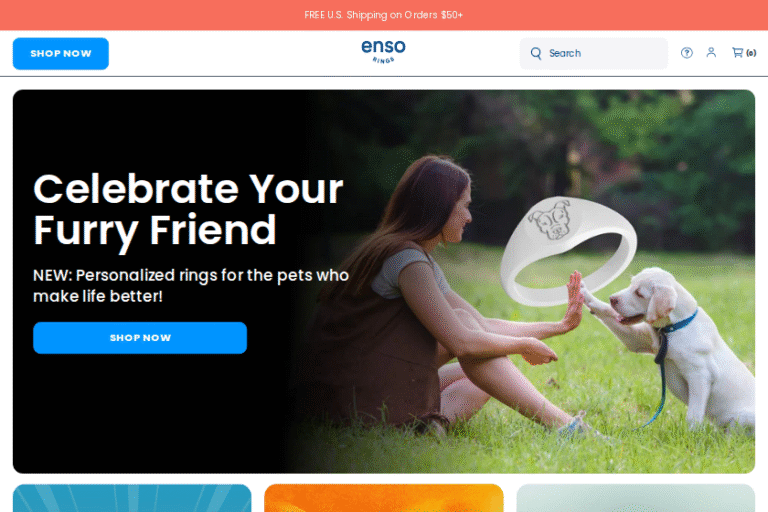The width and height of the screenshot is (768, 512).
Task: Click the Search input field
Action: click(594, 53)
